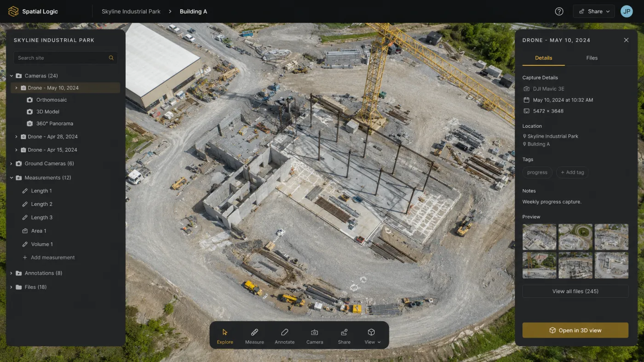Expand the Annotations (8) node

point(11,273)
